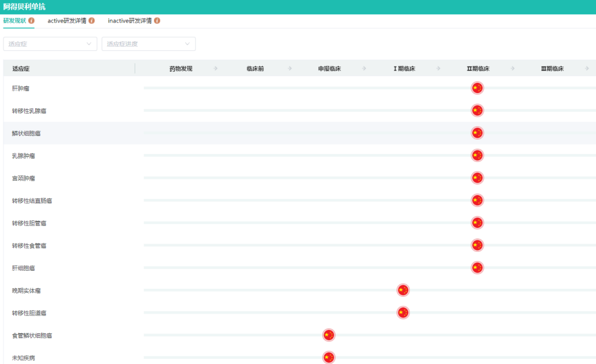Click China flag marker in 未知疾病 row
The image size is (596, 364).
329,358
